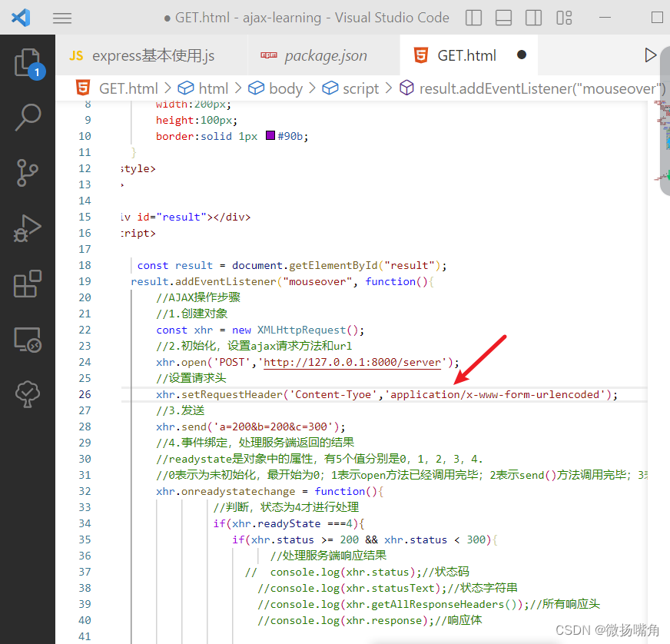Open the Explorer view in activity bar
Screen dimensions: 670x644
pos(28,62)
